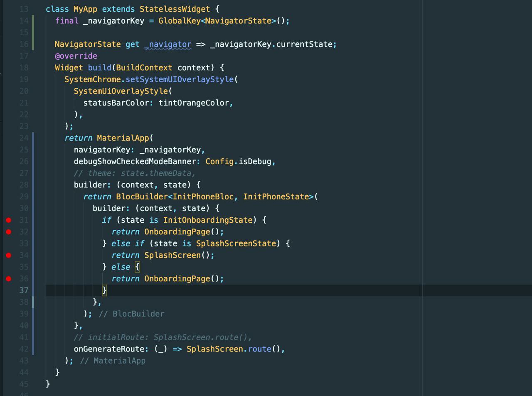Click currentState on line 16

pos(304,44)
